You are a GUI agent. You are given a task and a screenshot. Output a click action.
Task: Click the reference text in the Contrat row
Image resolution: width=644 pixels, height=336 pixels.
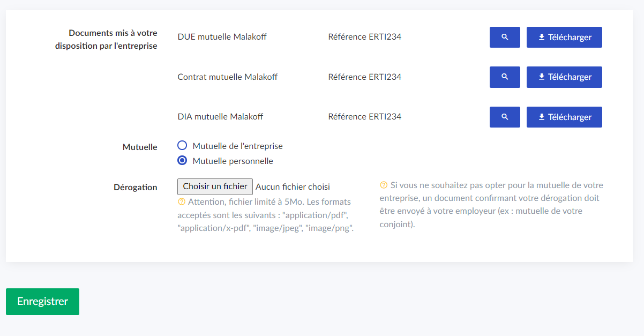(x=364, y=77)
